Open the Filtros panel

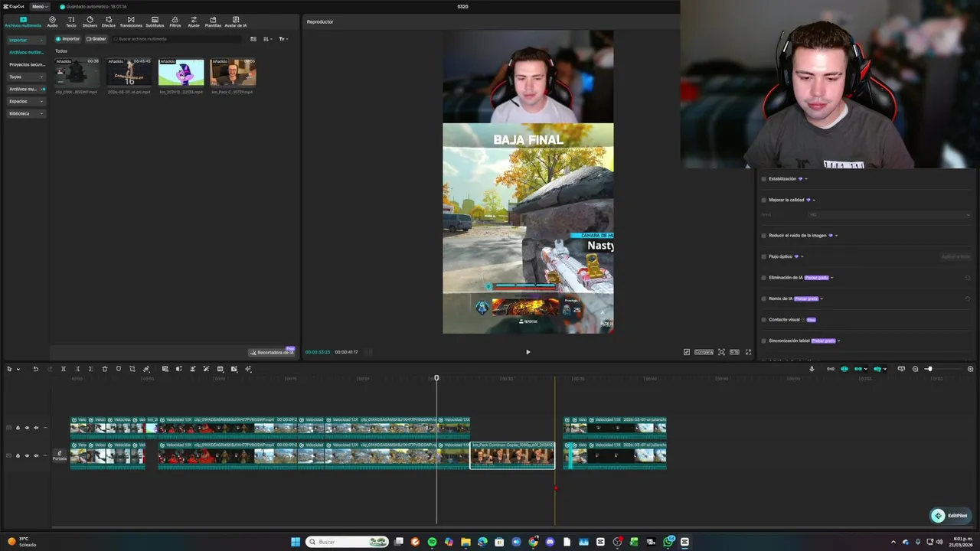point(175,21)
